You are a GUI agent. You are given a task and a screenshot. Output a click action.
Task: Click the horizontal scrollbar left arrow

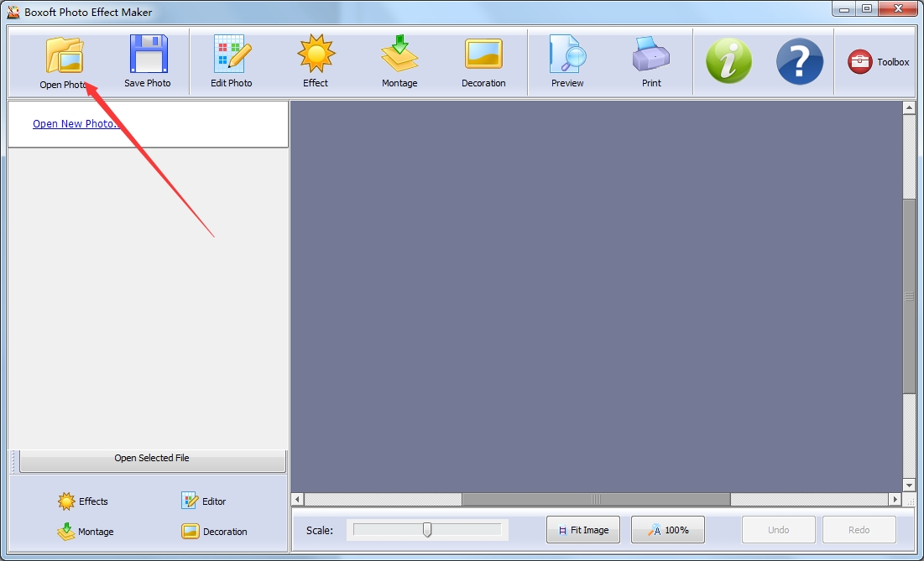click(298, 499)
